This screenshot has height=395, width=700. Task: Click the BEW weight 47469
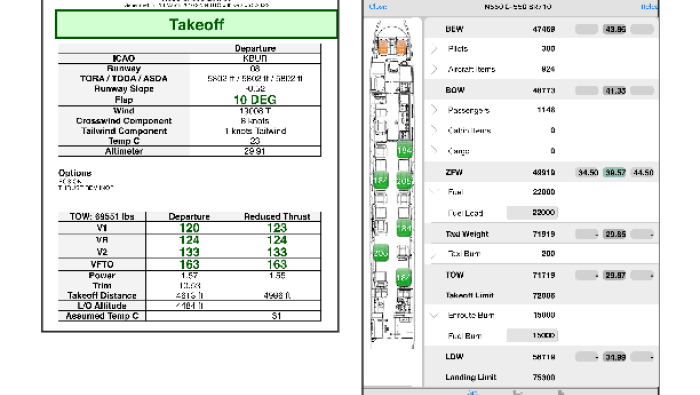coord(544,29)
